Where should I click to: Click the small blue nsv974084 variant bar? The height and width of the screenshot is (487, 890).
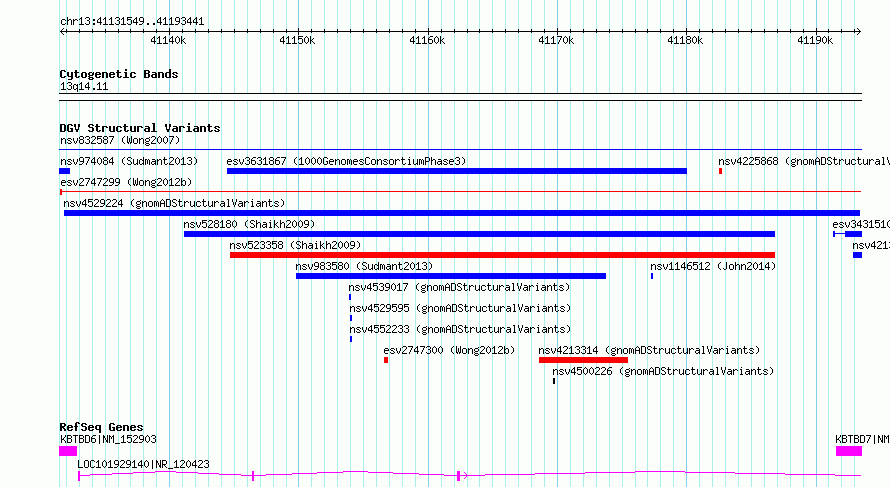65,171
